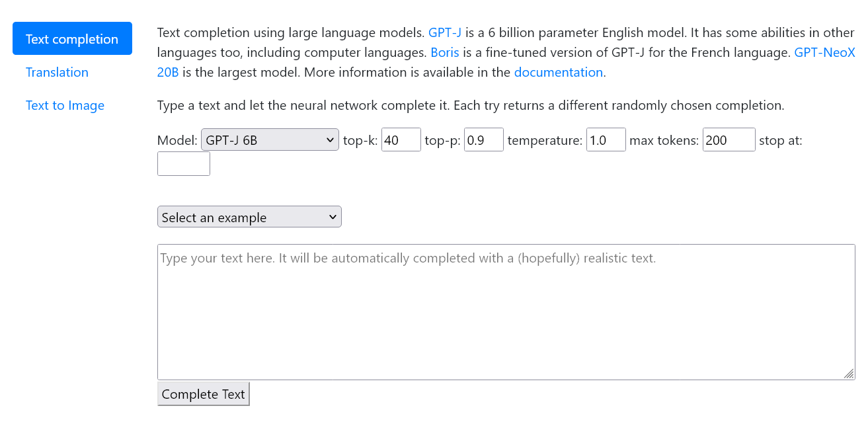
Task: Select GPT-J 6B in the Model combo box
Action: coord(269,140)
